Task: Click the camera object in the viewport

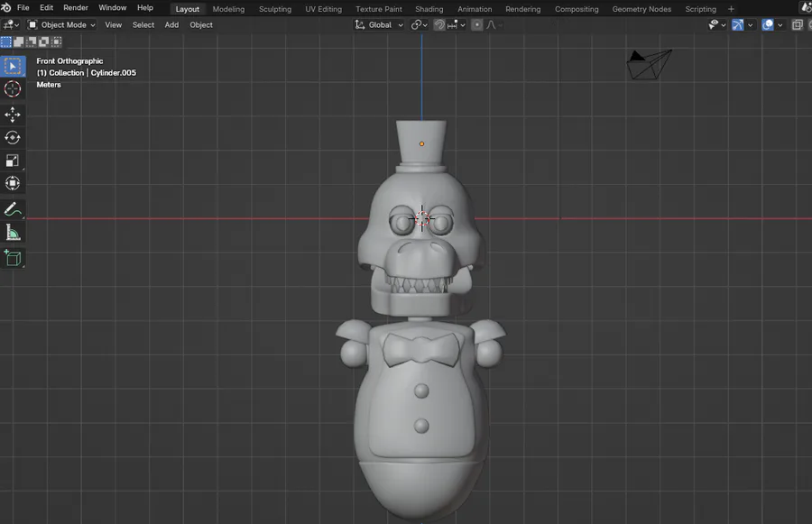Action: pyautogui.click(x=649, y=65)
